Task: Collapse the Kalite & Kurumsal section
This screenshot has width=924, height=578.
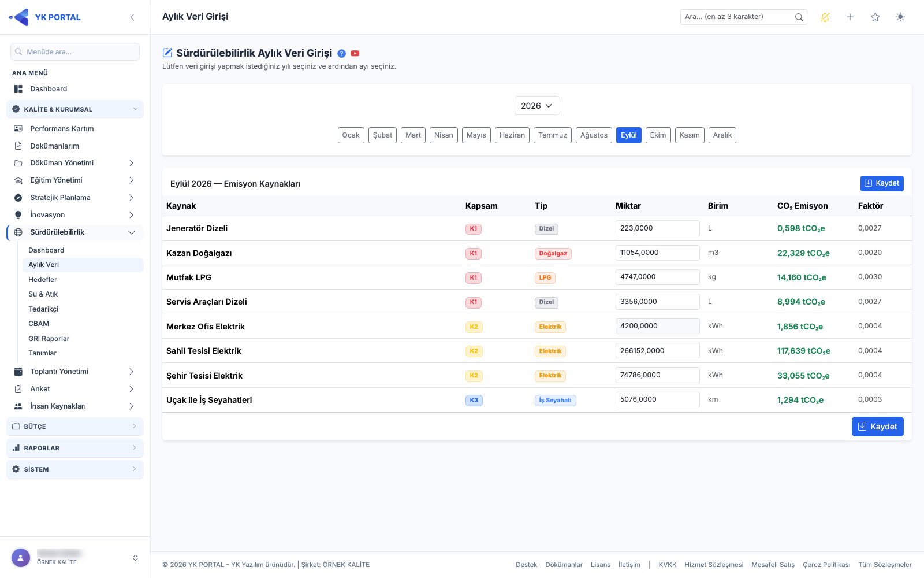Action: pyautogui.click(x=75, y=109)
